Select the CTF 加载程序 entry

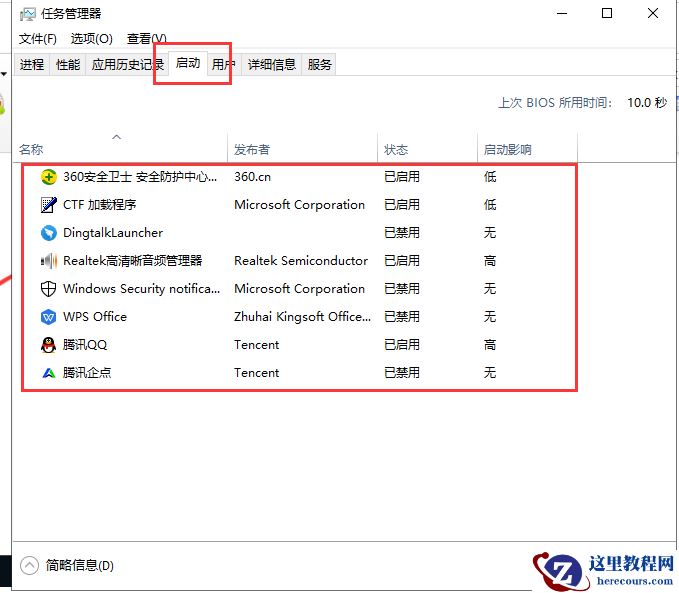coord(100,205)
